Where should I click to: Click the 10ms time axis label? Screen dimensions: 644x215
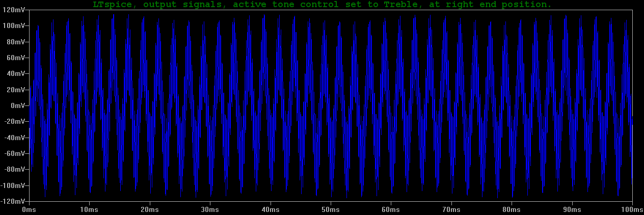point(90,209)
